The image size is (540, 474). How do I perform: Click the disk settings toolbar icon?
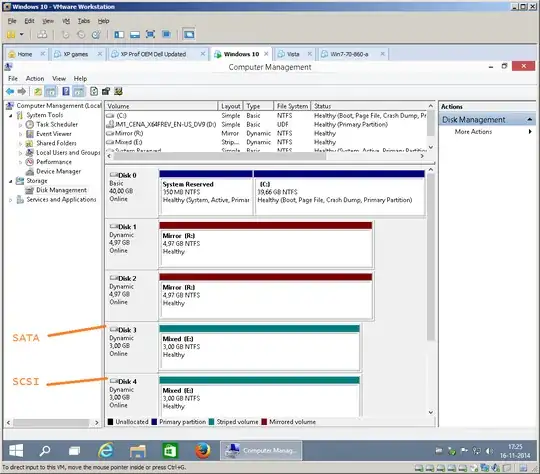(118, 92)
